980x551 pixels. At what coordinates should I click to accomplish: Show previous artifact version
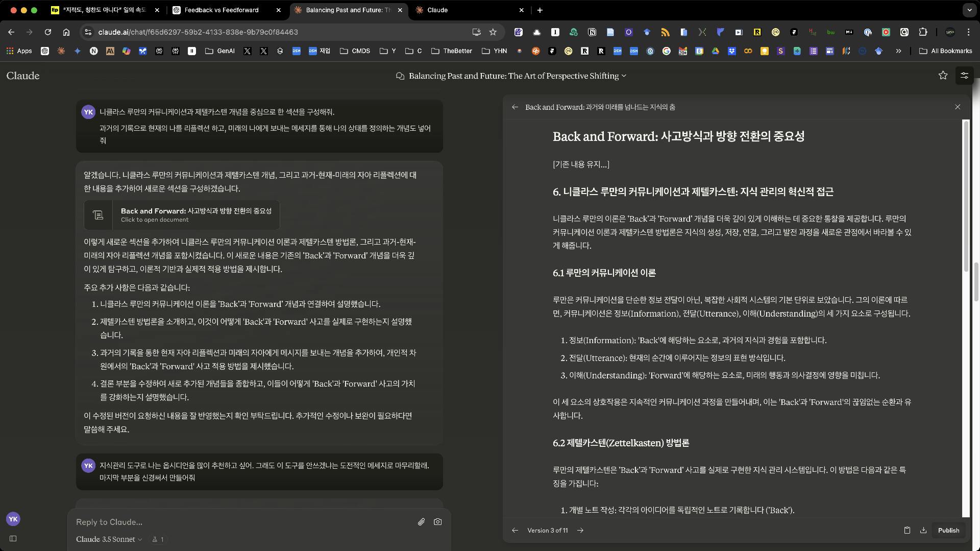(x=515, y=530)
